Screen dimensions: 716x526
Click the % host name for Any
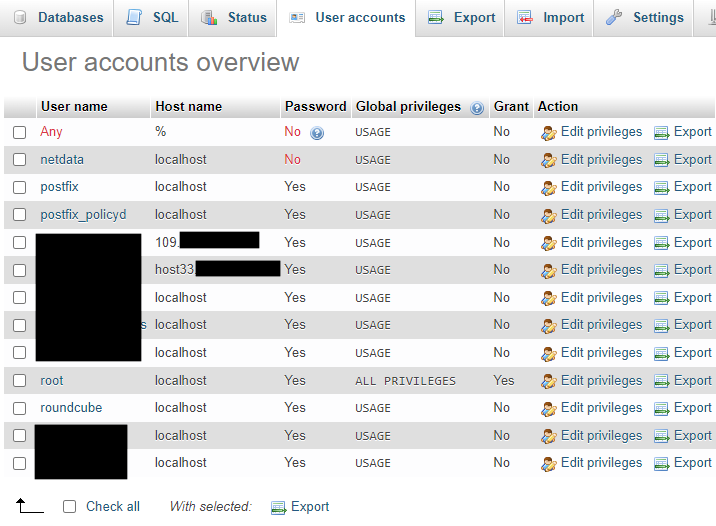coord(160,132)
